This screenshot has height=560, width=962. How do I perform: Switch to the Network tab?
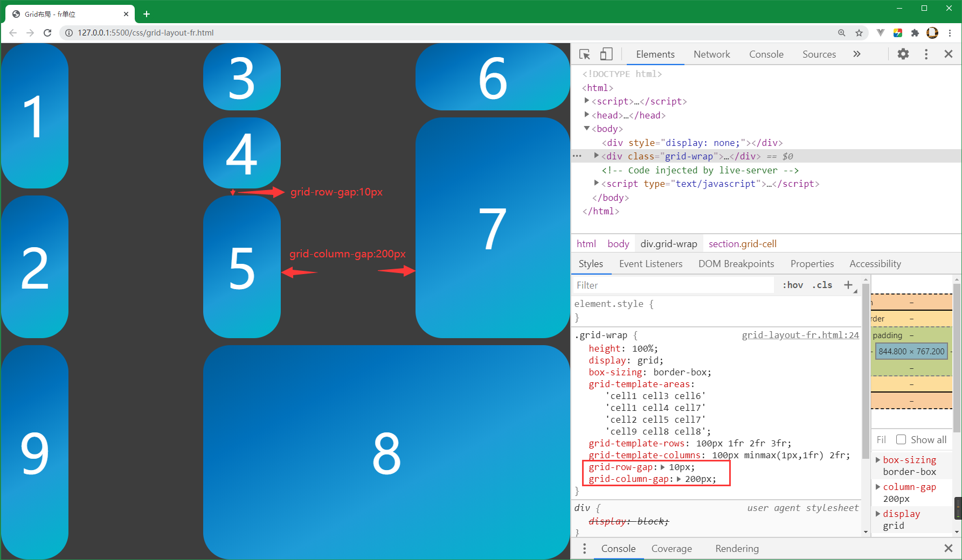pos(712,54)
